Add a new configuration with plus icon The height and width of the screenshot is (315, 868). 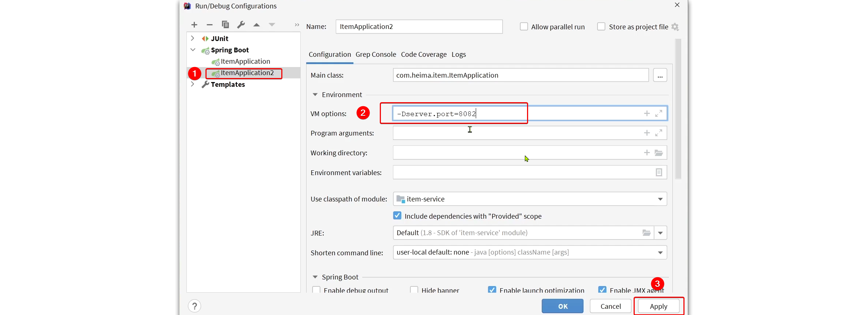coord(194,25)
